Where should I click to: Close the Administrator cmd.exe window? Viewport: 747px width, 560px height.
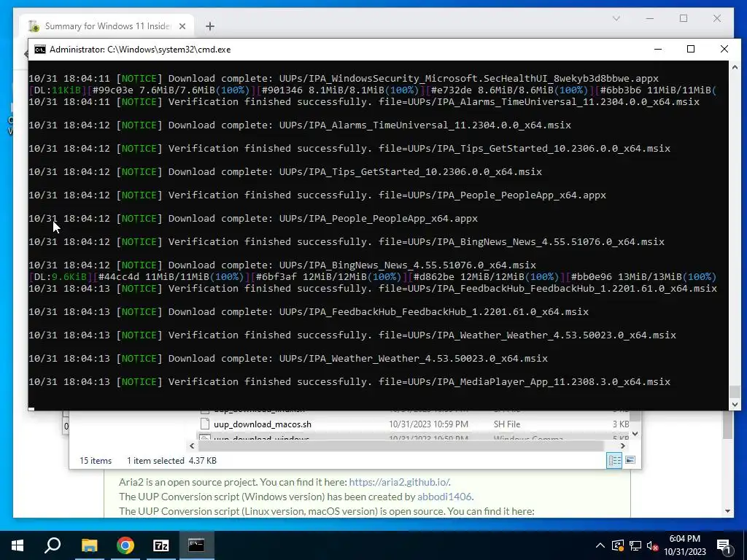tap(724, 49)
